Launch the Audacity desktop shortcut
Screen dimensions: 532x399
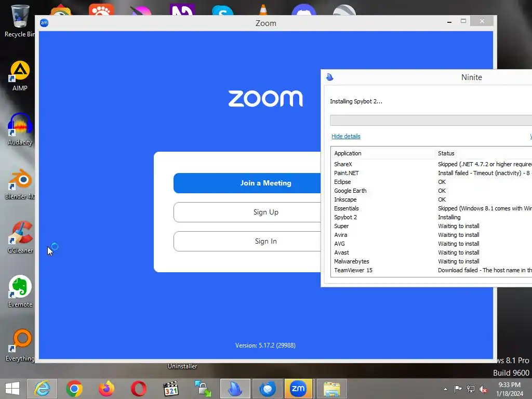pyautogui.click(x=20, y=129)
